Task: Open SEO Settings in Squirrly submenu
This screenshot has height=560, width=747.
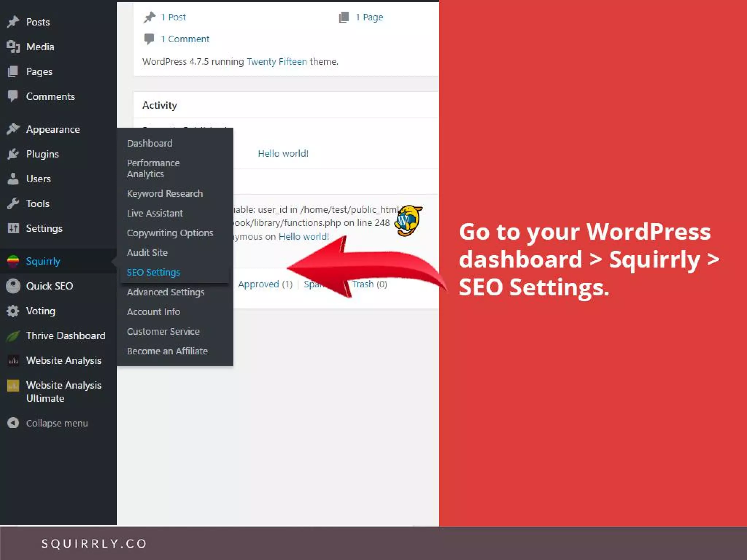Action: pyautogui.click(x=153, y=272)
